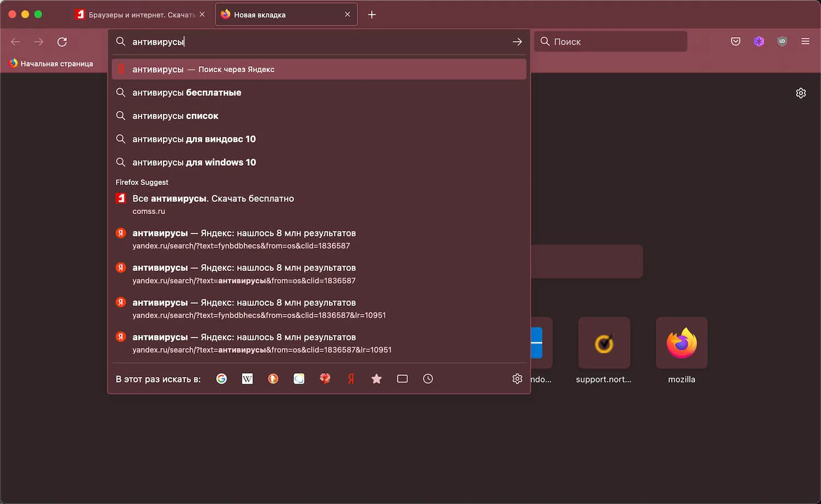Search with the DuckDuckGo one-off engine
Viewport: 821px width, 504px height.
pyautogui.click(x=273, y=379)
